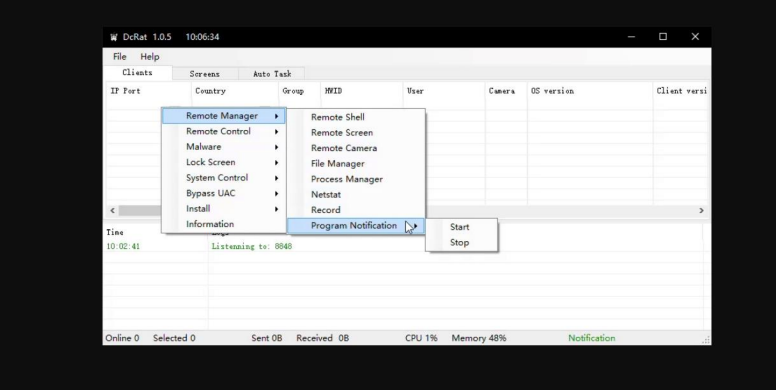
Task: Expand the Lock Screen submenu
Action: (224, 162)
